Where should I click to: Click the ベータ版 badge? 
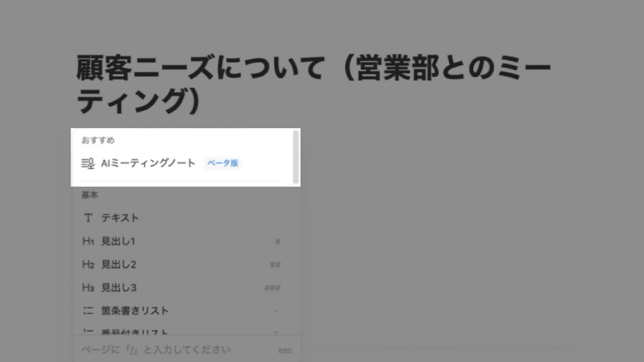pyautogui.click(x=222, y=162)
